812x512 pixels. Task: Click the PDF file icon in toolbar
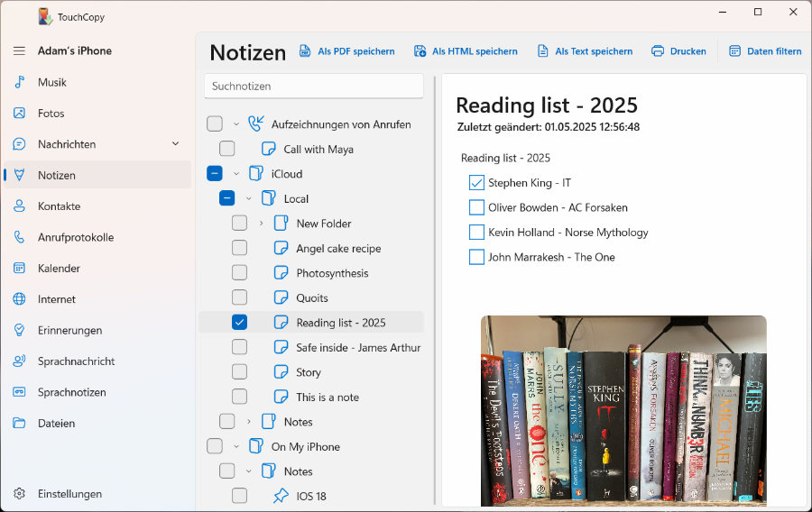305,50
